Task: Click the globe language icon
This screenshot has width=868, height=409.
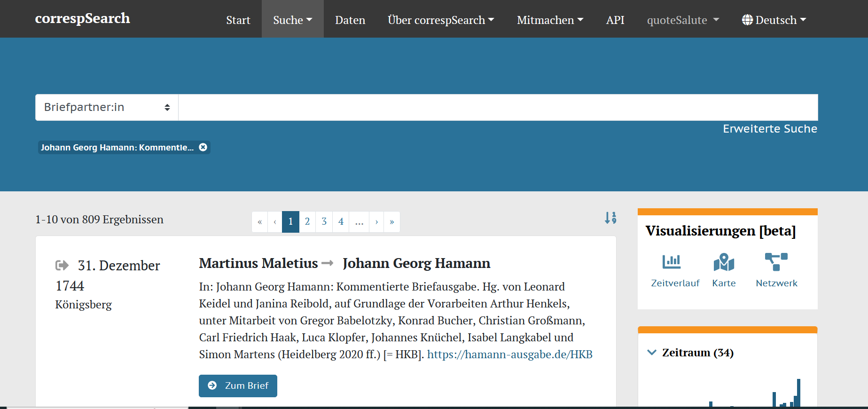Action: (x=747, y=20)
